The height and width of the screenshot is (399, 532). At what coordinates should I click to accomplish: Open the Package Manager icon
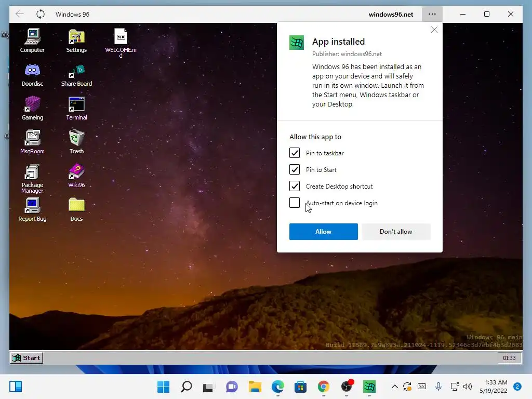point(32,179)
